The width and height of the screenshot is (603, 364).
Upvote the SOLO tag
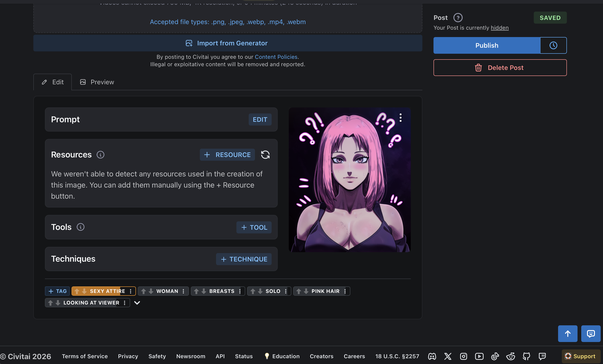tap(253, 291)
